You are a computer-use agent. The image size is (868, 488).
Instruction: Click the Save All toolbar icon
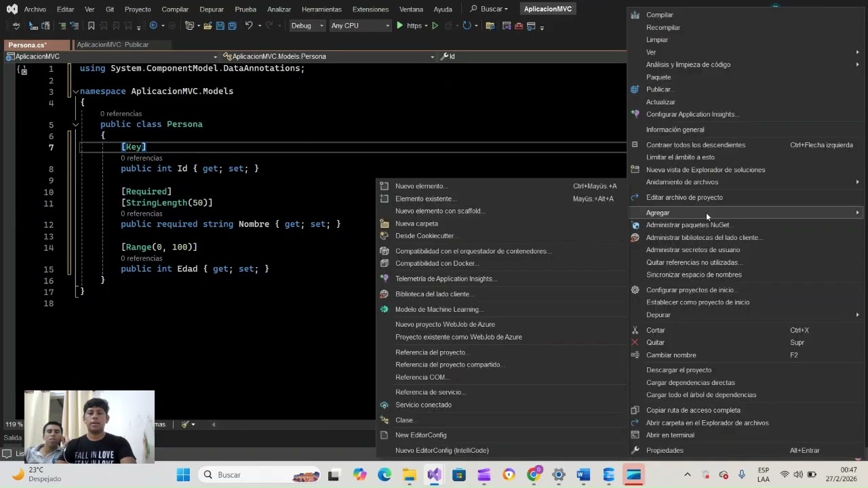coord(232,26)
